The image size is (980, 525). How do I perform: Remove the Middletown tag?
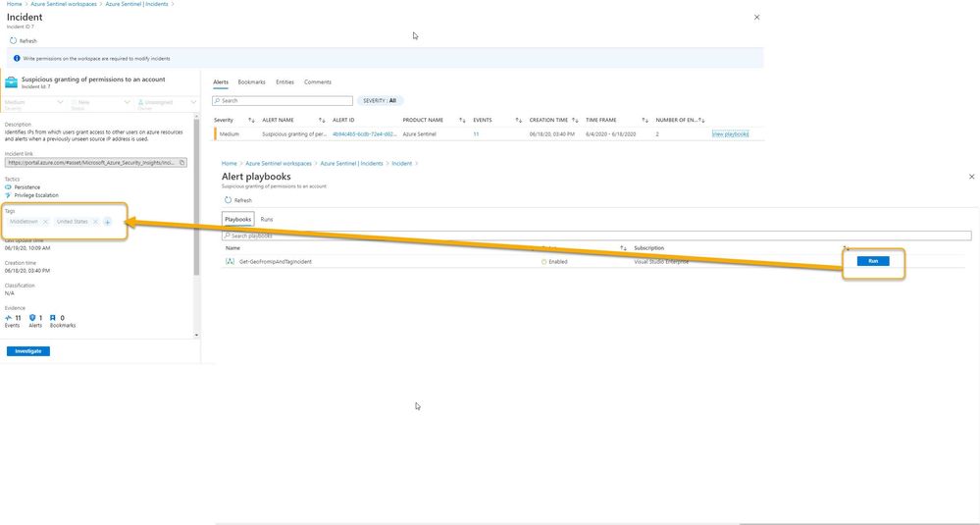coord(45,222)
